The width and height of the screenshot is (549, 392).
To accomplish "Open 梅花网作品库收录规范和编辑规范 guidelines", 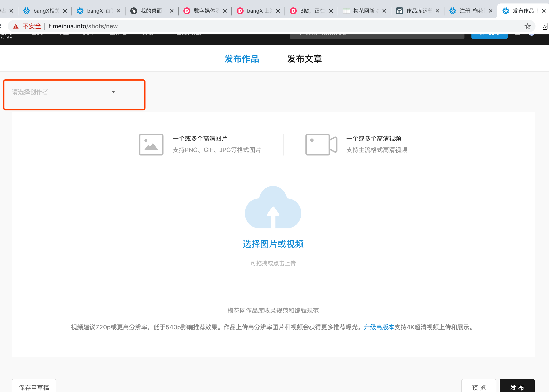I will 273,311.
